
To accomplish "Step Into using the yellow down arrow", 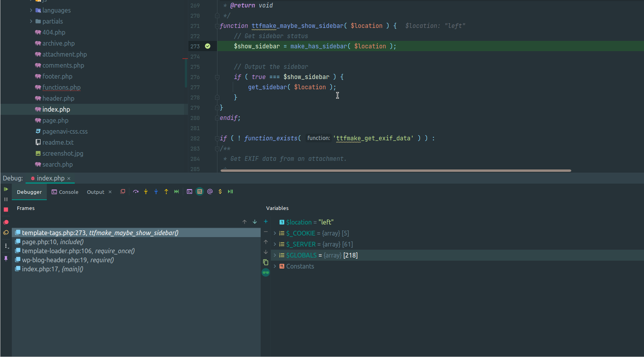I will (146, 191).
